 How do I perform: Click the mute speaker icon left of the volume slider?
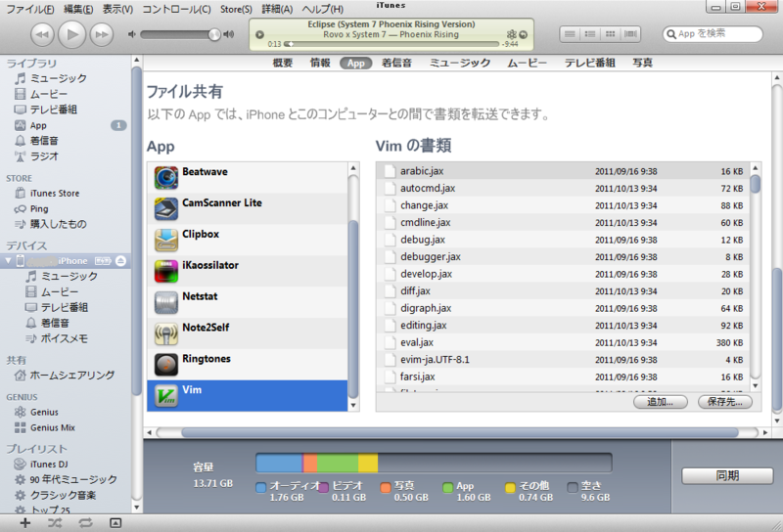pyautogui.click(x=132, y=34)
